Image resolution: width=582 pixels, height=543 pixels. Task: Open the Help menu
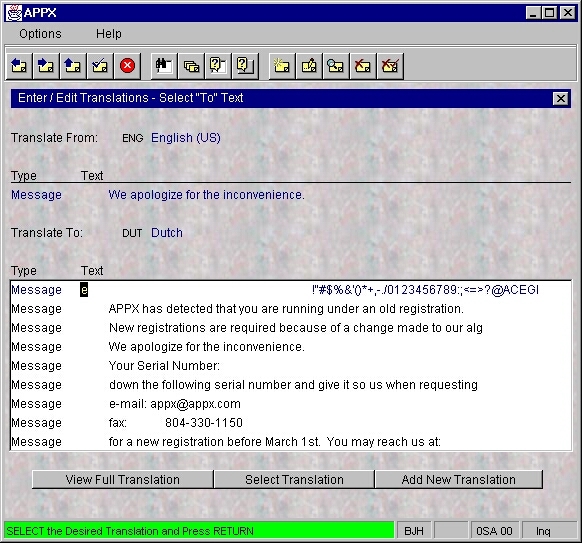coord(109,34)
